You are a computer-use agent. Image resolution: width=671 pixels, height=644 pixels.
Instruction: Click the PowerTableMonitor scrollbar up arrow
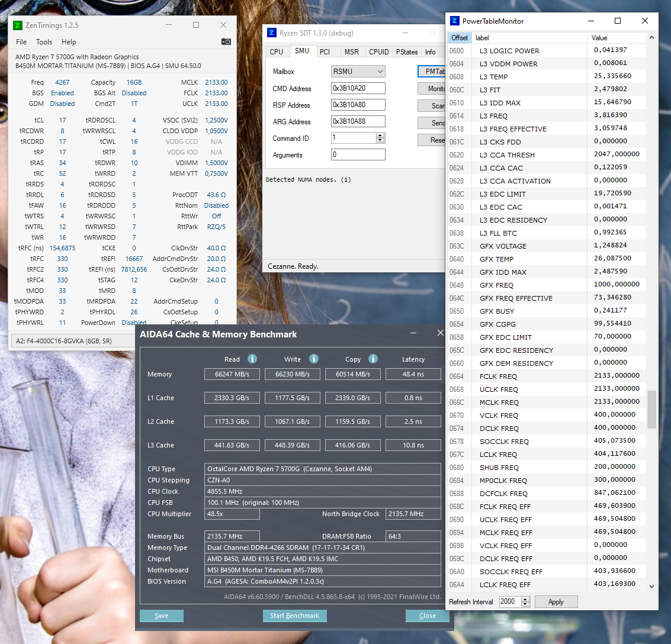click(x=651, y=38)
